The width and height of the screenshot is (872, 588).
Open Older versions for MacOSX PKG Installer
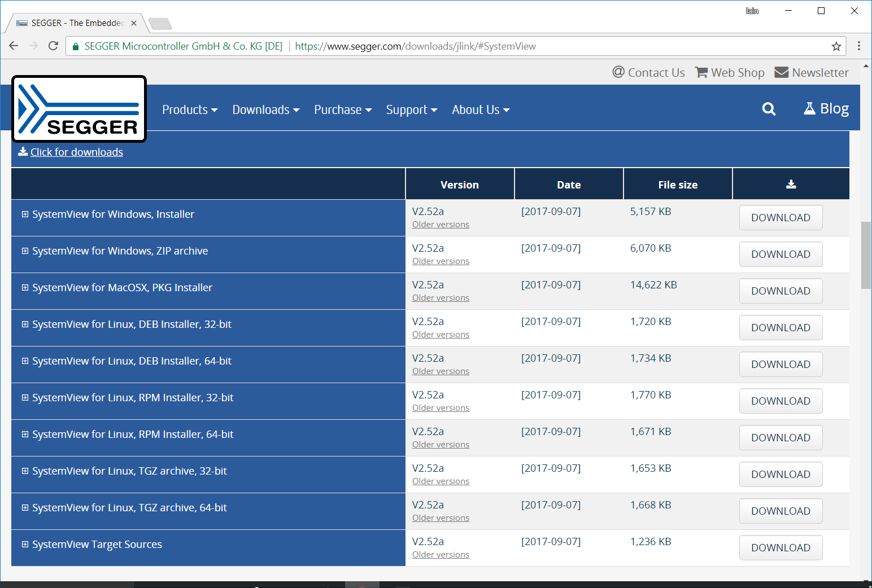click(x=441, y=298)
